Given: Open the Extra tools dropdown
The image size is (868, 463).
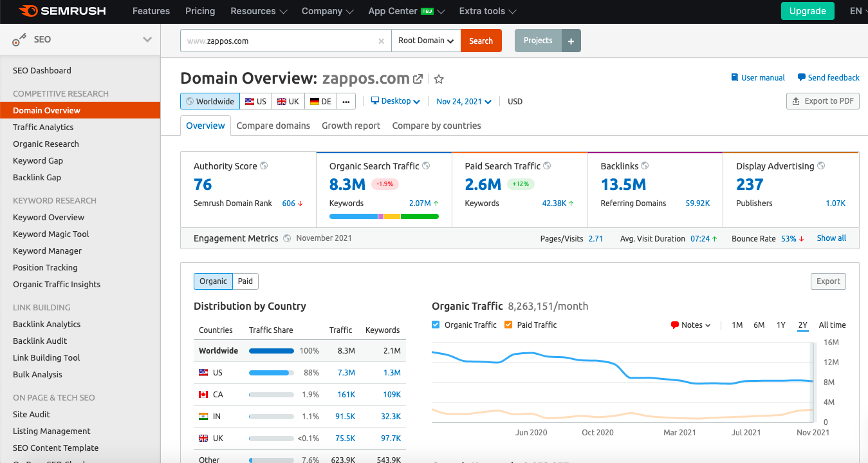Looking at the screenshot, I should (x=488, y=11).
